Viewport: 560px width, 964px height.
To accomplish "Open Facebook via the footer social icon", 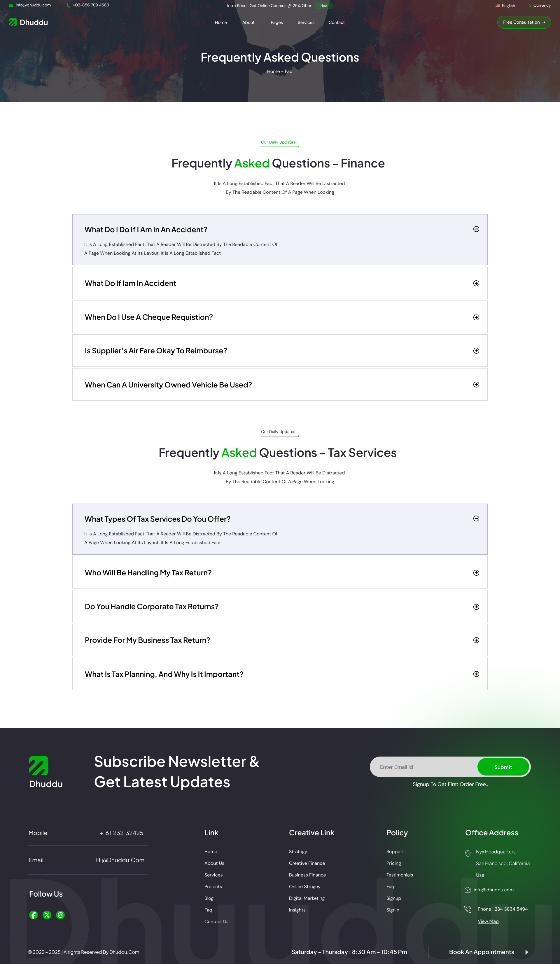I will coord(34,915).
